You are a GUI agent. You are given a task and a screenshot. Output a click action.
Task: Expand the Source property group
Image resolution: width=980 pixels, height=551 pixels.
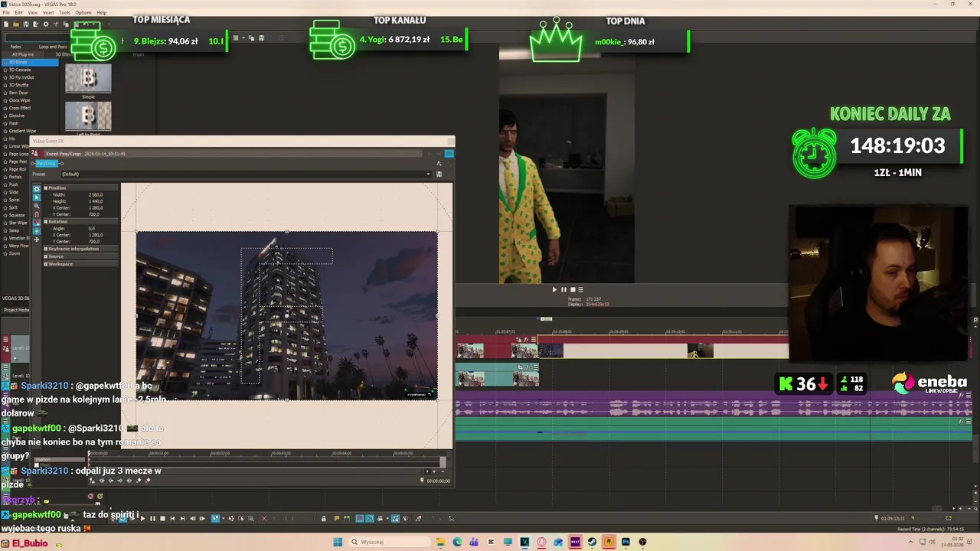[x=46, y=256]
